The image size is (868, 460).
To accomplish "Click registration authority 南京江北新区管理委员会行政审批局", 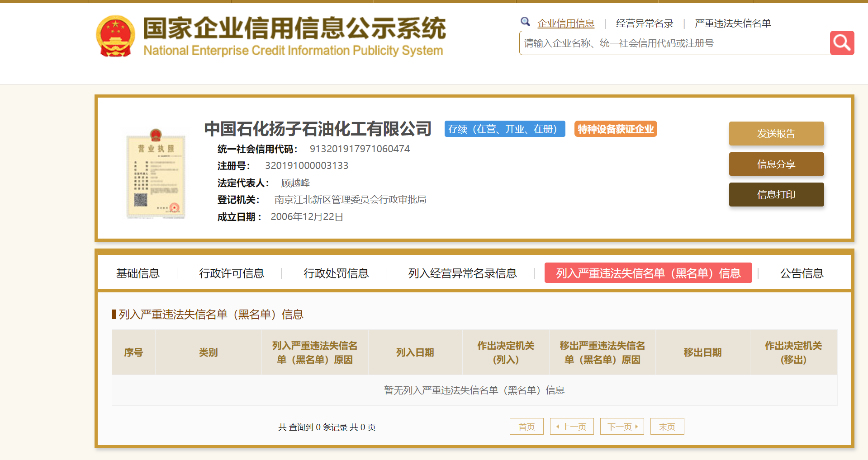I will coord(350,200).
